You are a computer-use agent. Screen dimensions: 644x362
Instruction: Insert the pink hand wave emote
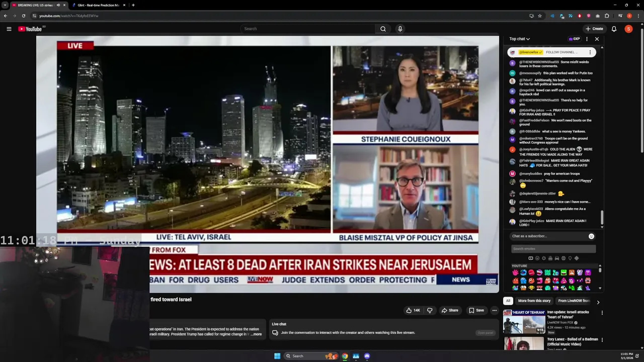[x=515, y=273]
